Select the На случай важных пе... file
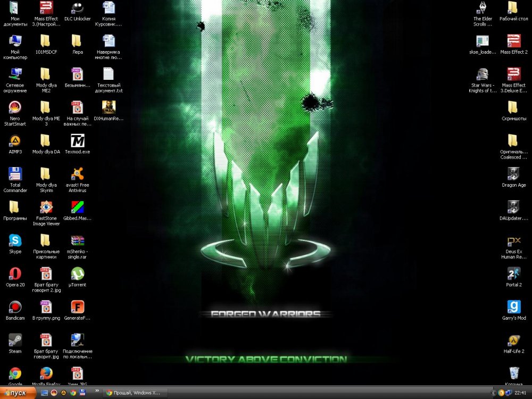Viewport: 532px width, 399px height. pyautogui.click(x=77, y=113)
